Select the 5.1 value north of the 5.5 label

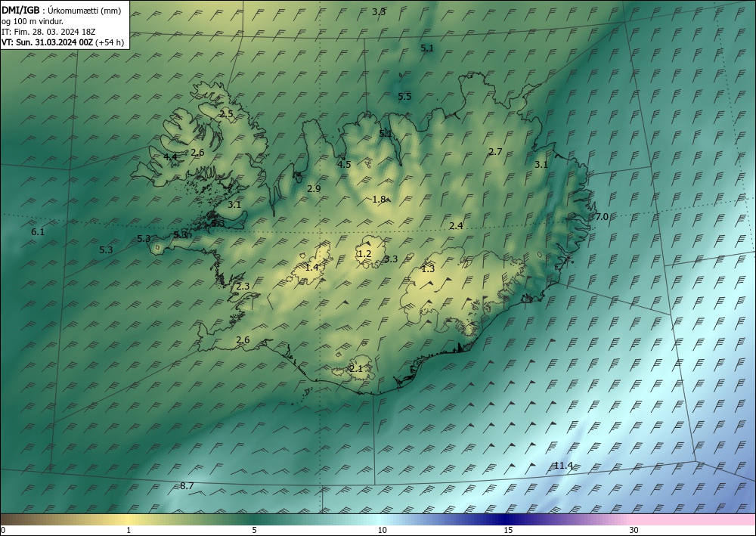[427, 48]
